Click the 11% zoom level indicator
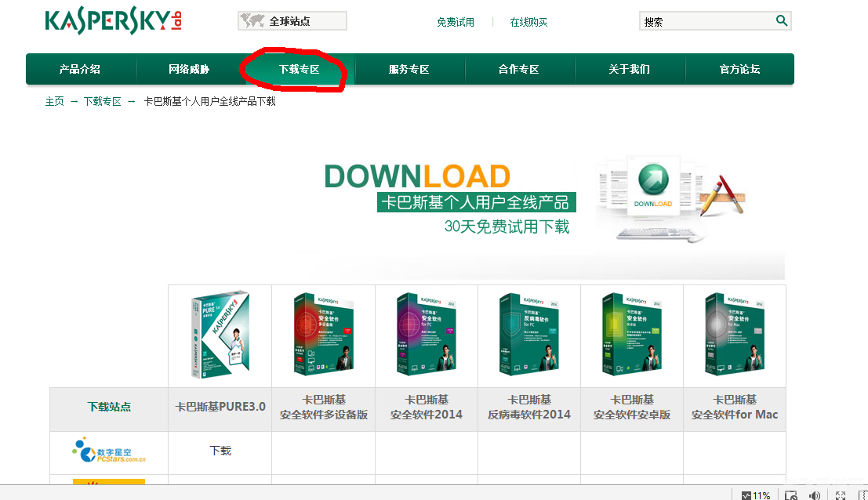This screenshot has height=500, width=868. [760, 495]
